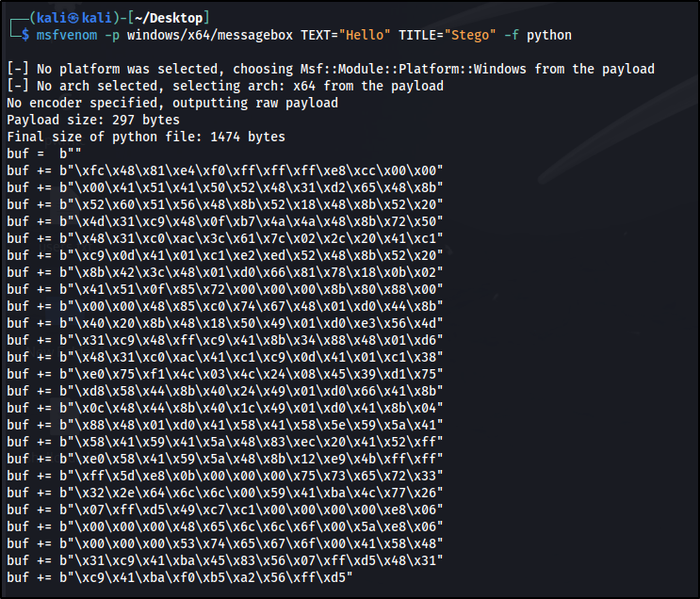
Task: Click the first [-] marker about platform
Action: coord(18,69)
